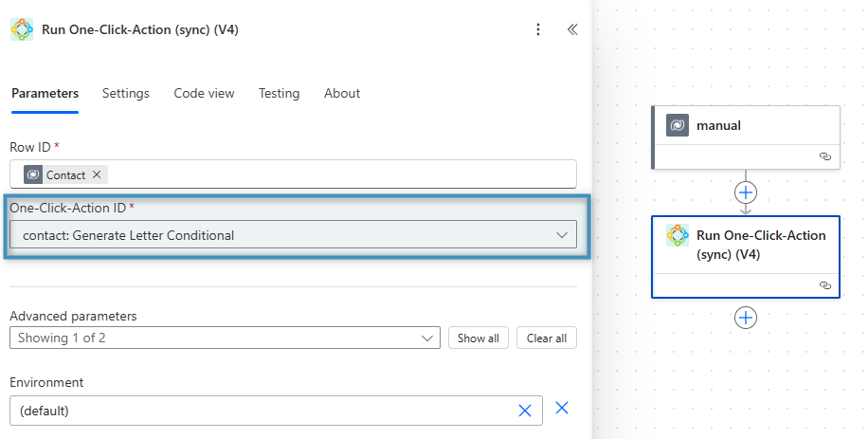Click the link icon on manual card
The width and height of the screenshot is (868, 439).
[824, 156]
